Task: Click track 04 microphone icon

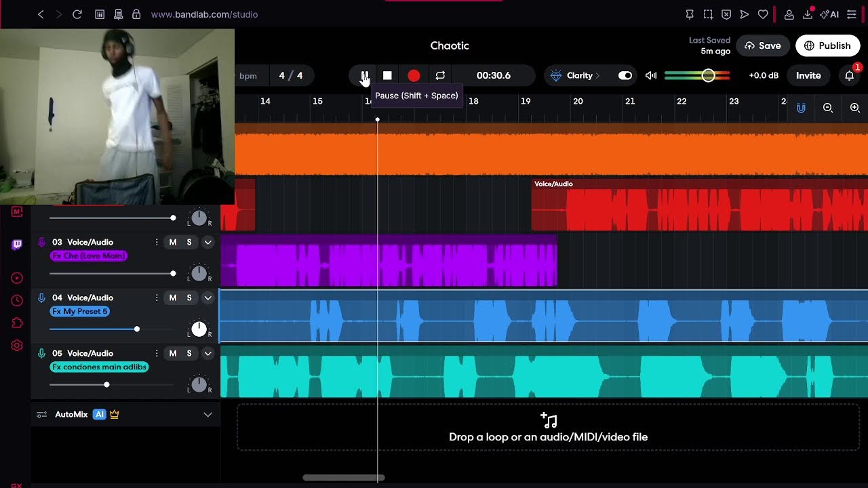Action: pyautogui.click(x=41, y=298)
